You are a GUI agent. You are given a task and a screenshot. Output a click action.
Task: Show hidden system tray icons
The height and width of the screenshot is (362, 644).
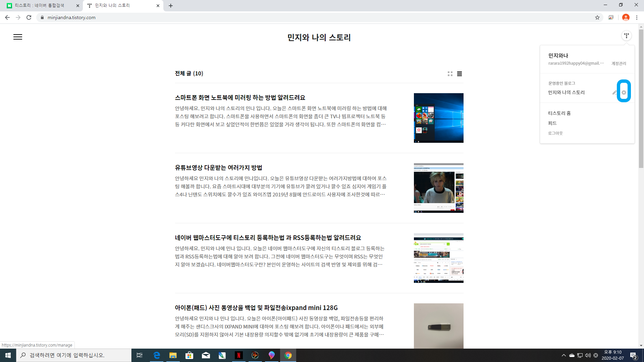tap(563, 355)
